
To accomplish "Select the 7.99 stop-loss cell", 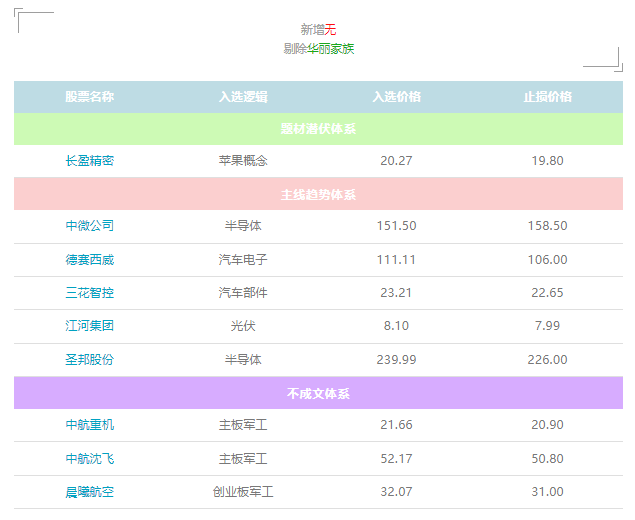I will 548,326.
